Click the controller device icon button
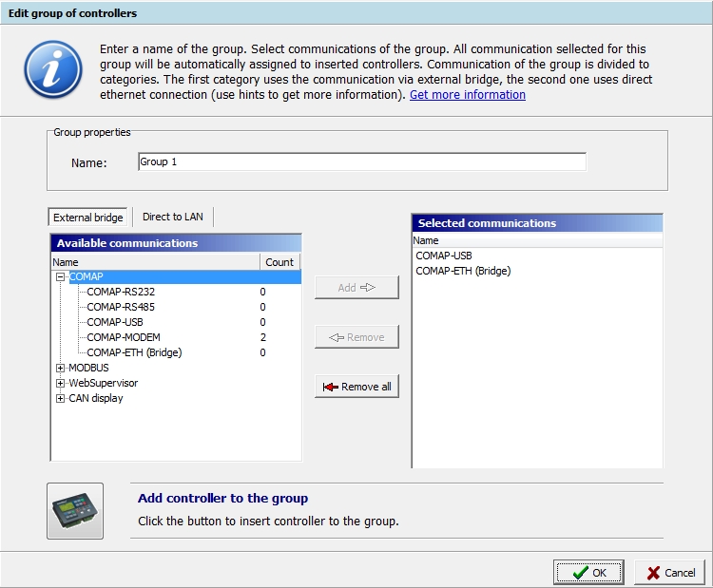 pyautogui.click(x=75, y=511)
